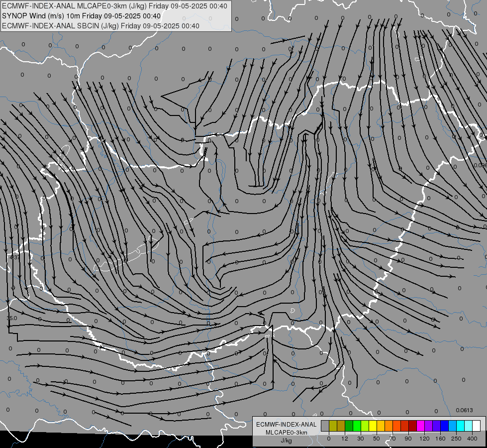
Task: Select the dark green legend swatch
Action: pos(349,426)
